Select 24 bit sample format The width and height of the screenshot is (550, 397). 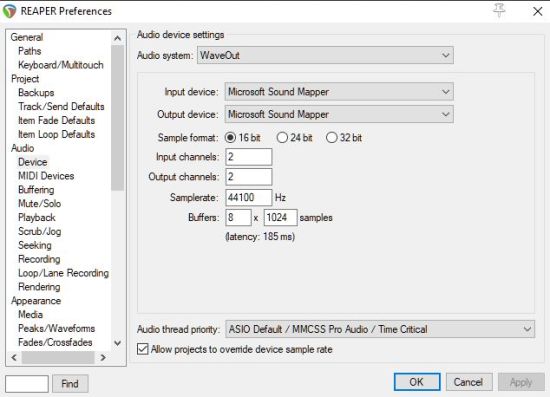click(x=294, y=137)
